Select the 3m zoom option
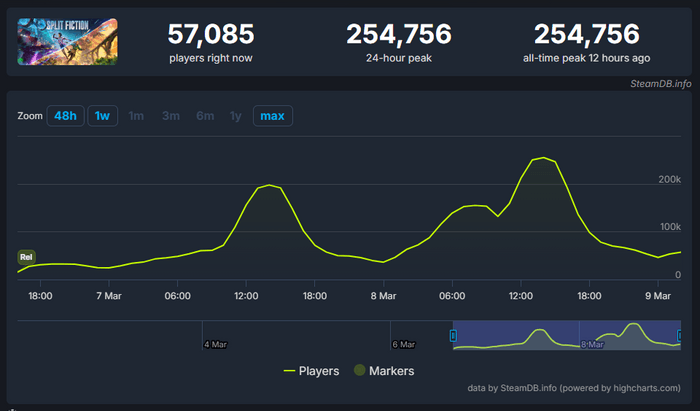This screenshot has height=411, width=700. (x=171, y=116)
